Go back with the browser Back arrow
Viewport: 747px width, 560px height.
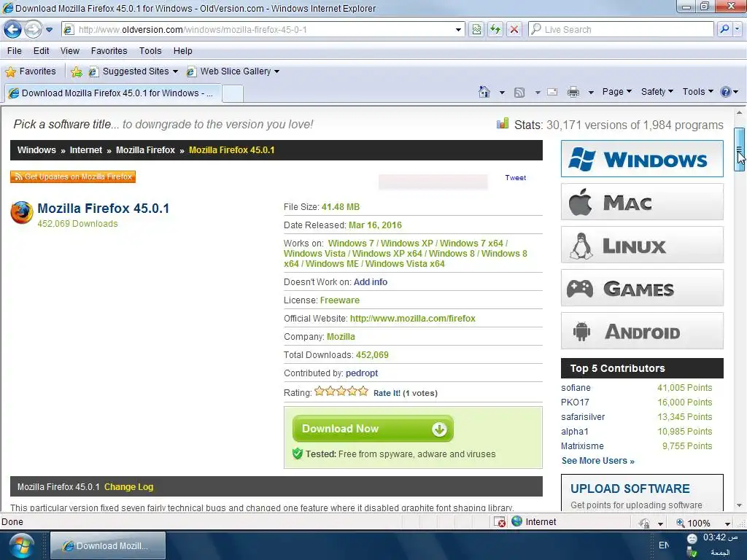13,29
